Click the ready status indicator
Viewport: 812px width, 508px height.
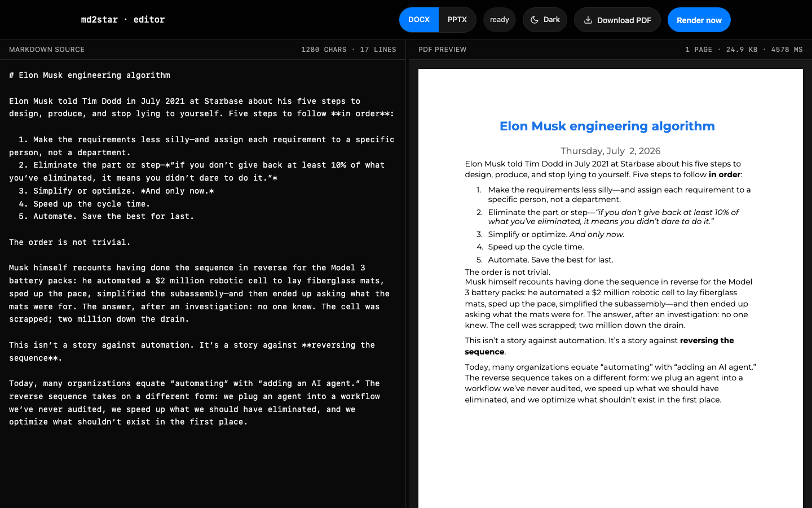[500, 20]
